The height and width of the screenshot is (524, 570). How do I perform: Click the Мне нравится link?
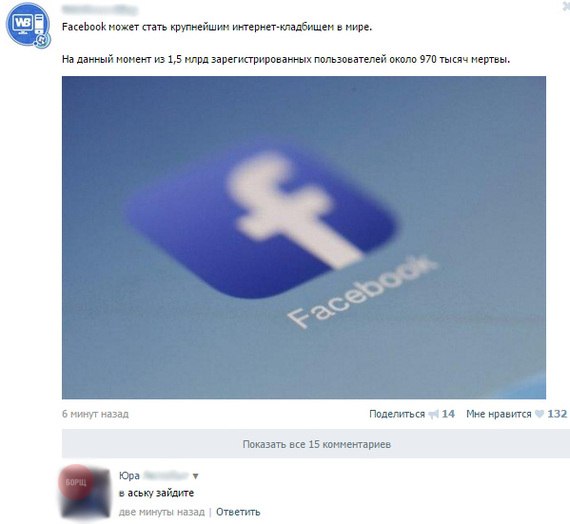pos(499,414)
